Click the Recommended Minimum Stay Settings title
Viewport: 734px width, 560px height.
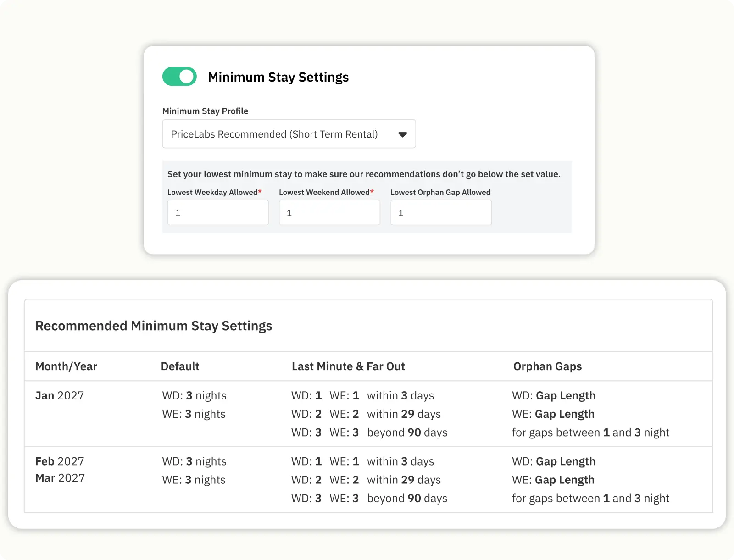pyautogui.click(x=154, y=326)
